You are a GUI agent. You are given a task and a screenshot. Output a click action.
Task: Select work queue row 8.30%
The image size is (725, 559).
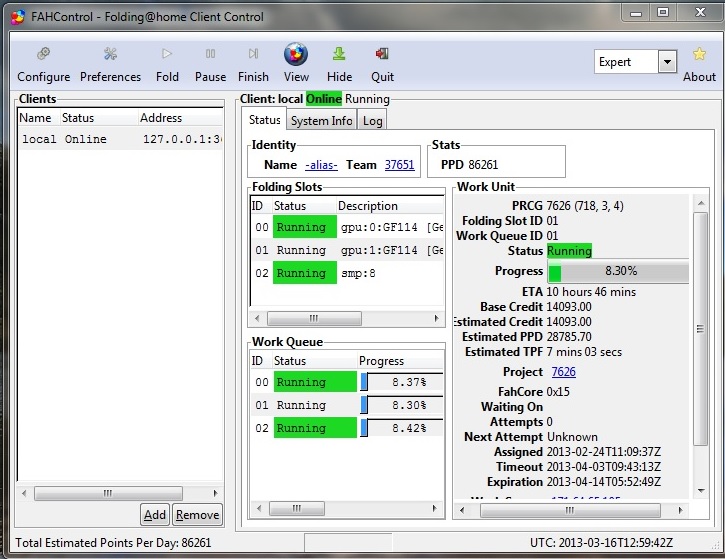[x=347, y=405]
